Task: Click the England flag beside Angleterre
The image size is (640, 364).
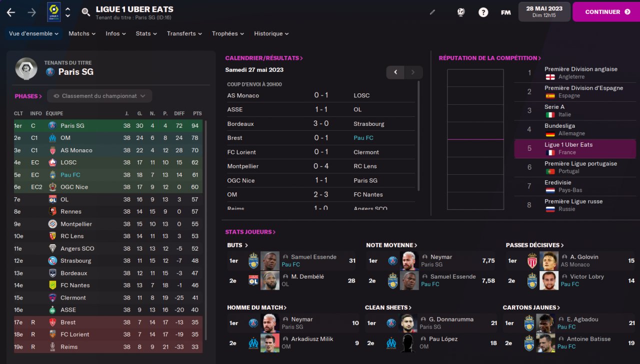Action: 550,77
